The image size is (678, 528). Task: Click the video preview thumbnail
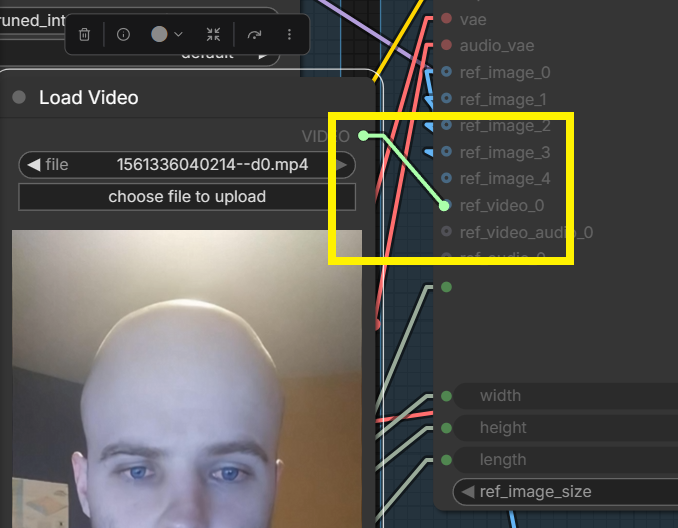coord(187,379)
